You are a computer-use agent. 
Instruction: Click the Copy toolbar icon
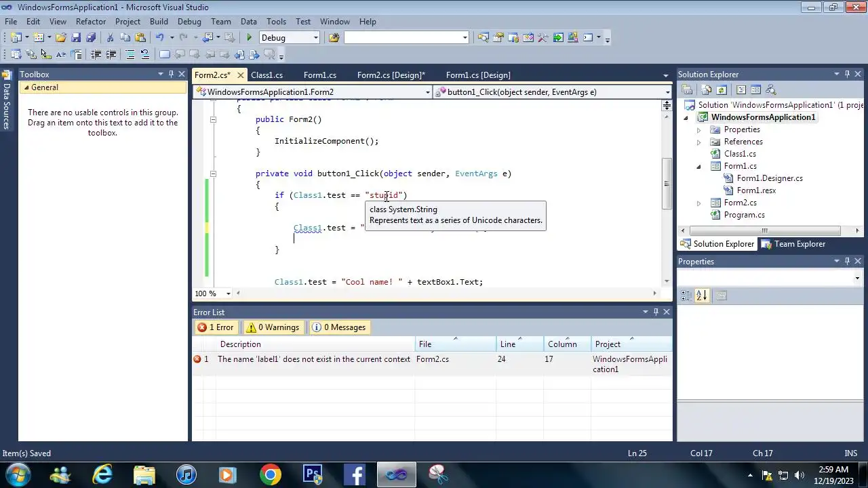point(125,38)
